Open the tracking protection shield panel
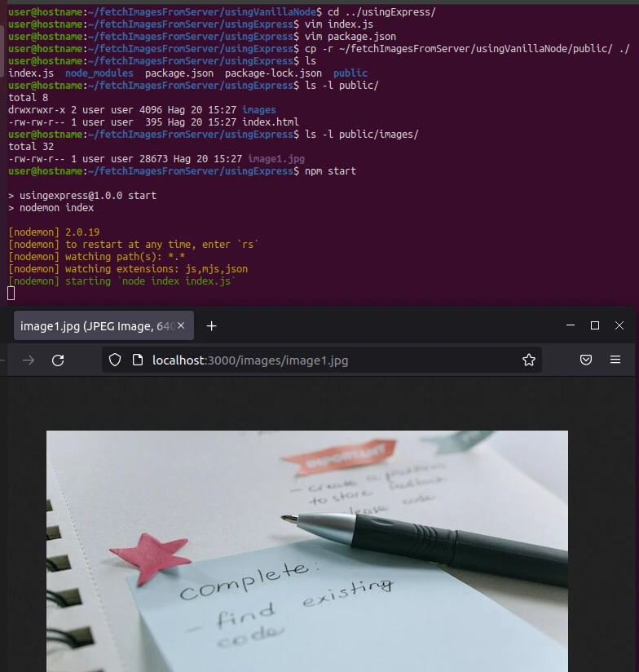 pyautogui.click(x=115, y=360)
